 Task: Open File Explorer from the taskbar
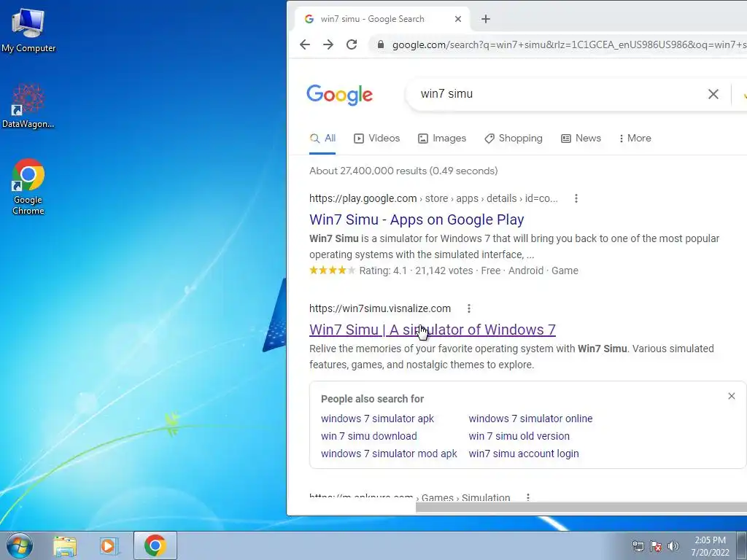tap(65, 545)
